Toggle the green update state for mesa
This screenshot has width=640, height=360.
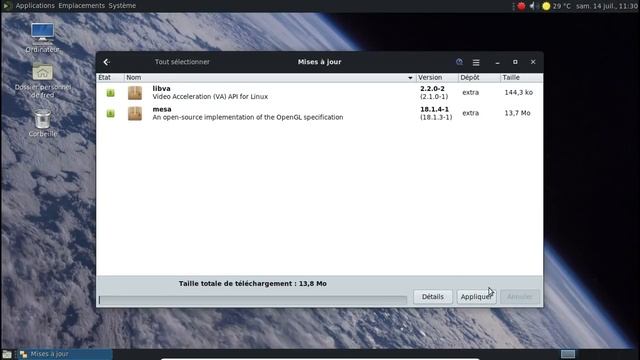pos(110,113)
